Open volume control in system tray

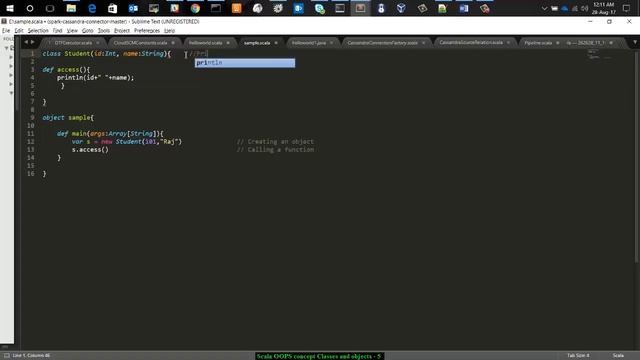point(584,8)
